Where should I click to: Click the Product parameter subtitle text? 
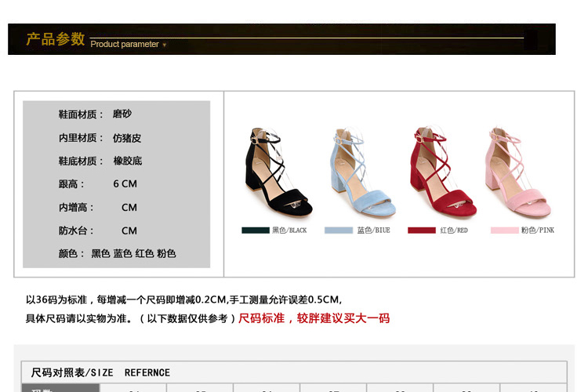click(125, 45)
